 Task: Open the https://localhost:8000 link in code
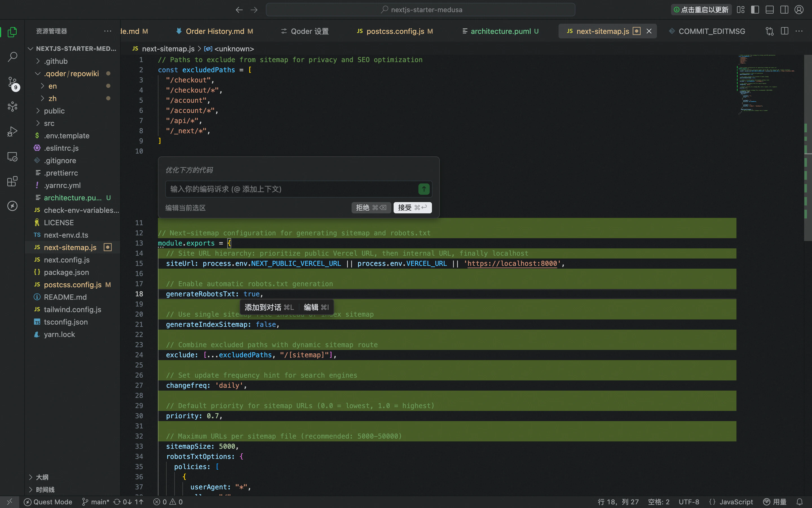point(512,263)
